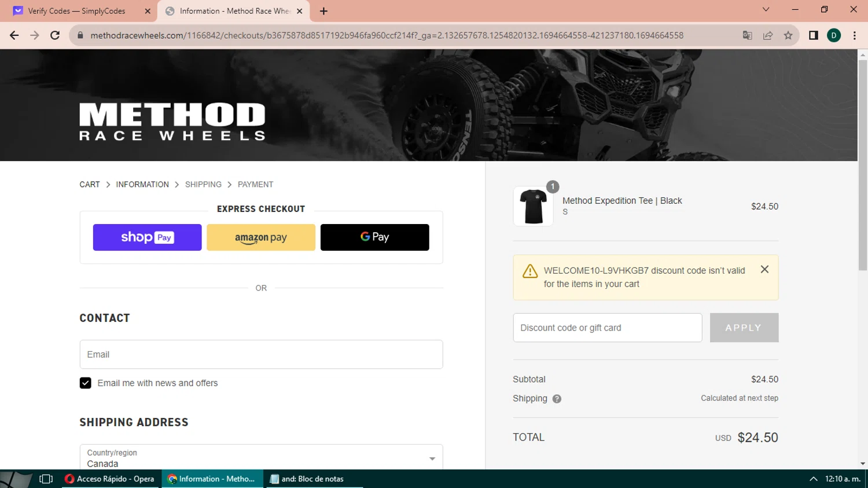
Task: Bookmark this page with star icon
Action: coord(788,35)
